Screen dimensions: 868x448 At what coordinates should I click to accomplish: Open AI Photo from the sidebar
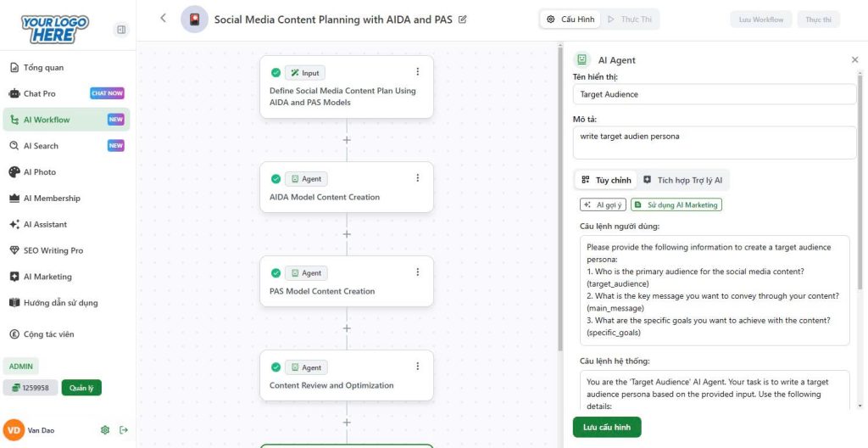pos(39,172)
